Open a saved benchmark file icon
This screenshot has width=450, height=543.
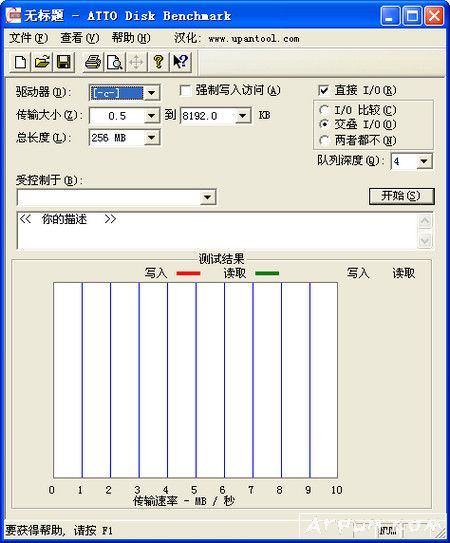click(x=42, y=62)
